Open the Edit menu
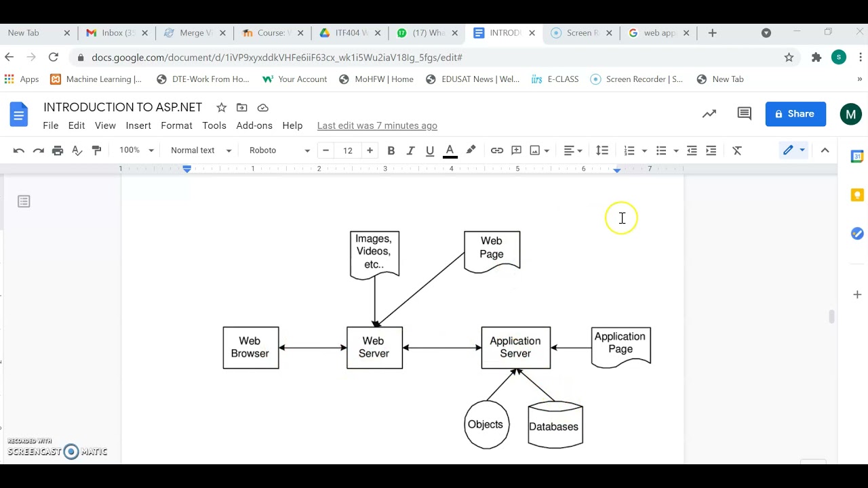 (77, 125)
